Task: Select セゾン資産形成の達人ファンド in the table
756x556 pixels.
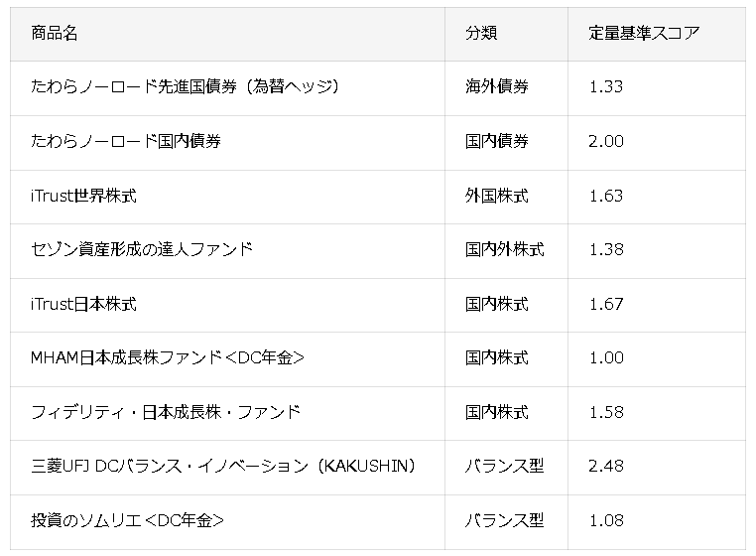Action: pyautogui.click(x=142, y=249)
